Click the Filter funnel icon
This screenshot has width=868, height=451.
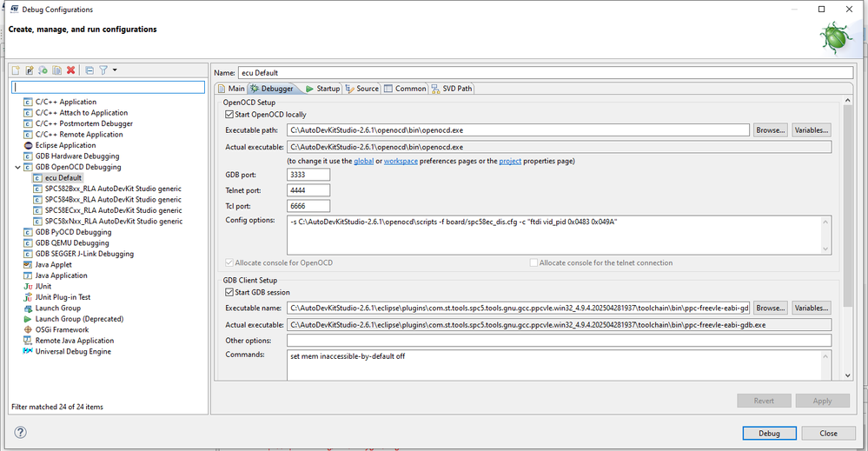coord(103,70)
